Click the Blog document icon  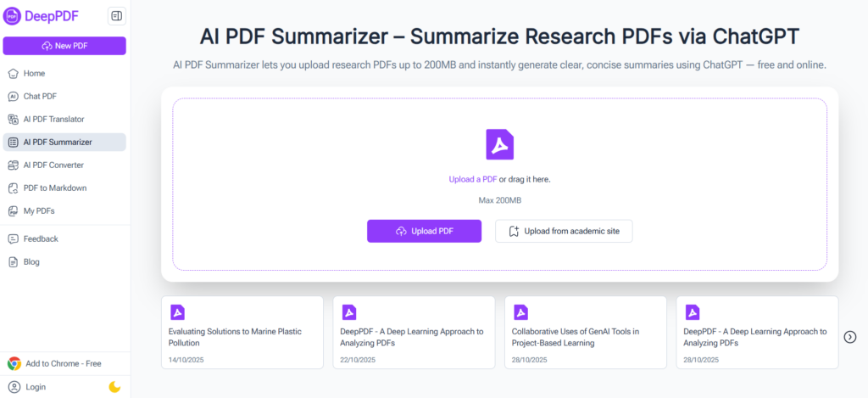(14, 261)
